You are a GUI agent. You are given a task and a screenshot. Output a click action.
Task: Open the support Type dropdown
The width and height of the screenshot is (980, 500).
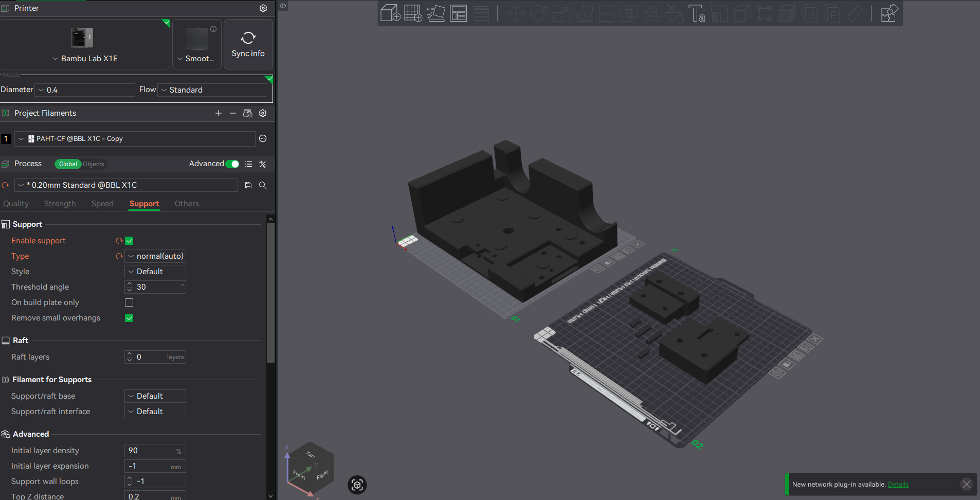155,256
